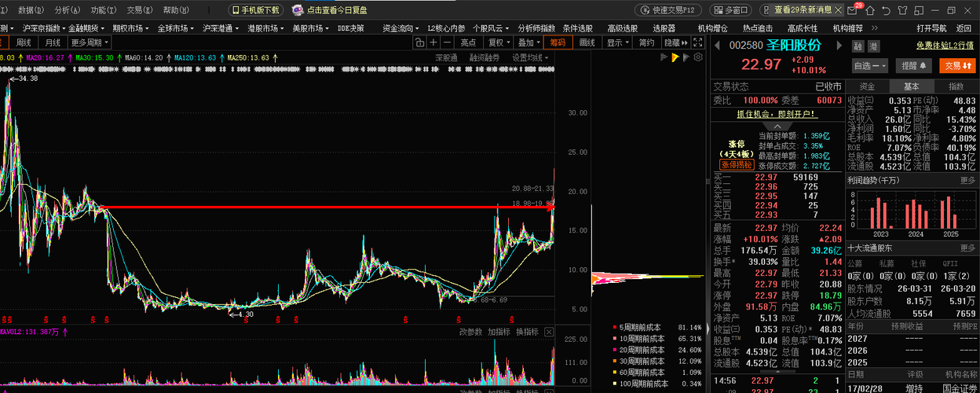980x393 pixels.
Task: Expand the 全球市场 dropdown
Action: [x=177, y=28]
